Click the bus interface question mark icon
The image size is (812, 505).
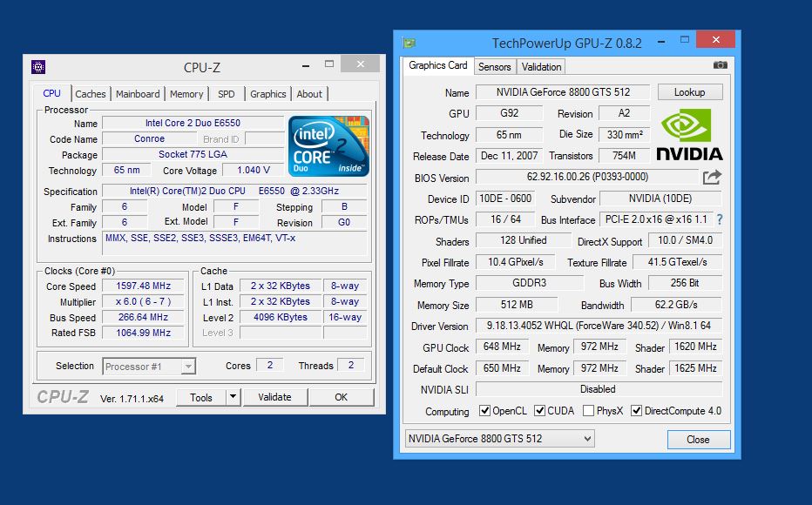tap(719, 220)
